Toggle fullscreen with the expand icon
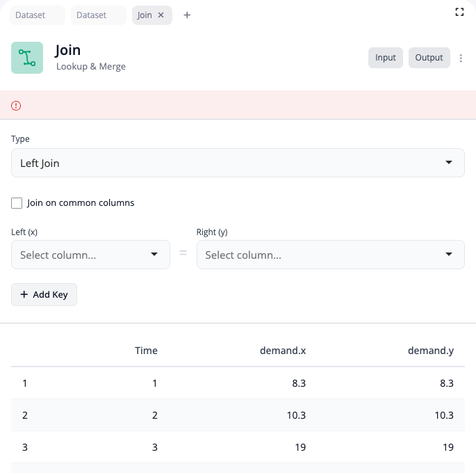The width and height of the screenshot is (476, 473). pyautogui.click(x=459, y=12)
